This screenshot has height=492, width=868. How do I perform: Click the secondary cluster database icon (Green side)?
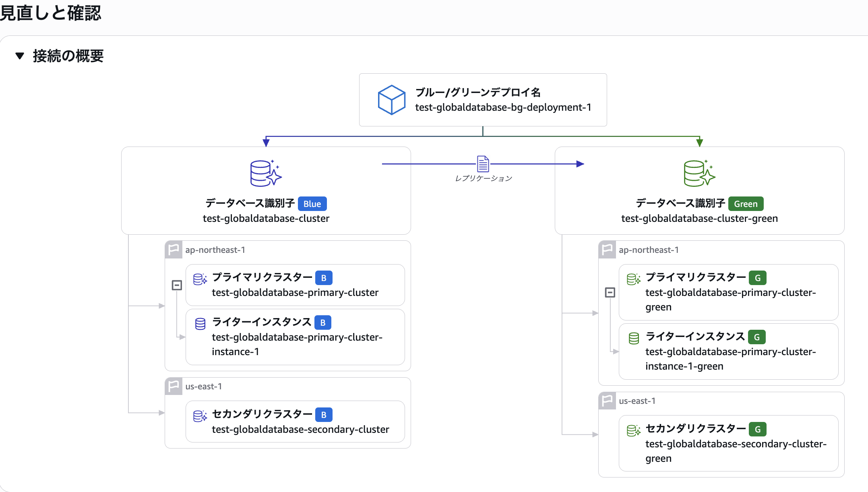[x=634, y=429]
